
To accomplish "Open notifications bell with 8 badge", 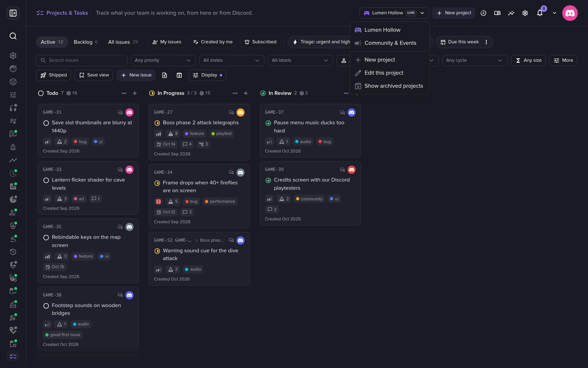I will click(x=540, y=13).
